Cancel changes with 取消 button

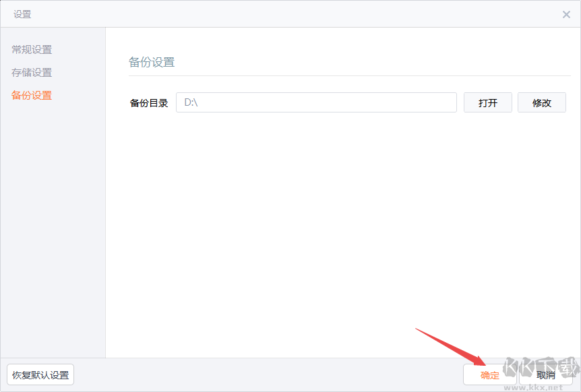tap(546, 375)
